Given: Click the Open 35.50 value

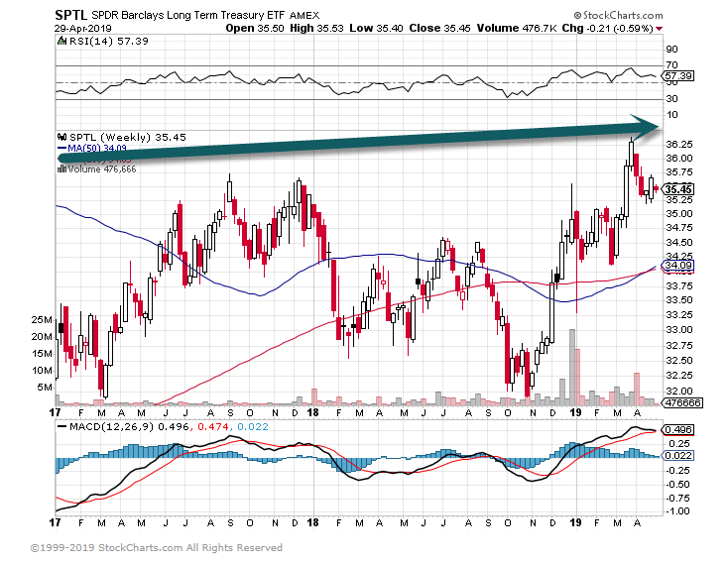Looking at the screenshot, I should pyautogui.click(x=255, y=28).
